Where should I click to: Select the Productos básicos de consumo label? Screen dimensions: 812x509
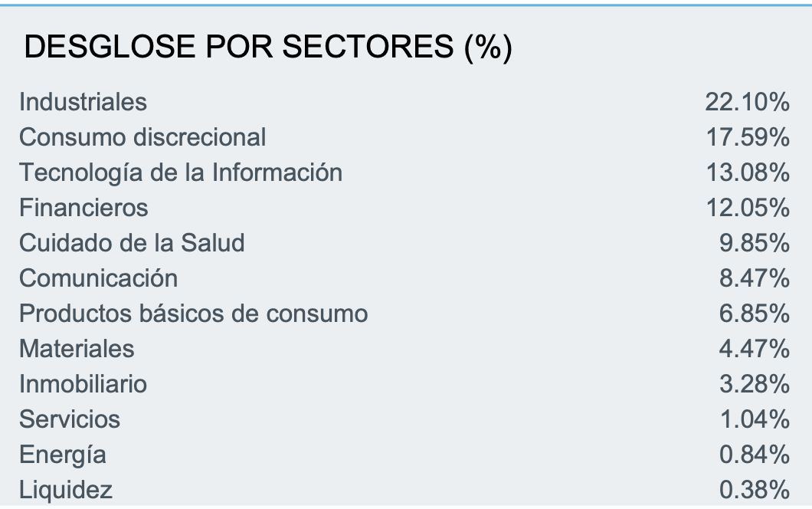tap(193, 314)
